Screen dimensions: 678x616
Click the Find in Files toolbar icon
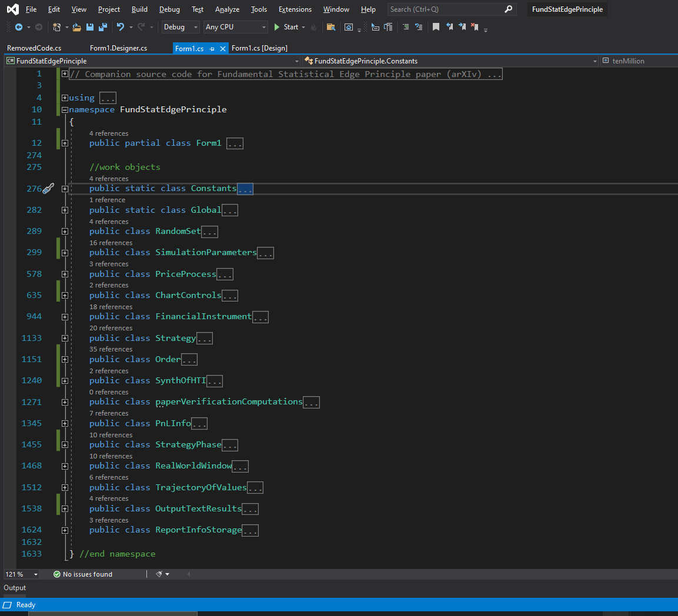tap(331, 27)
